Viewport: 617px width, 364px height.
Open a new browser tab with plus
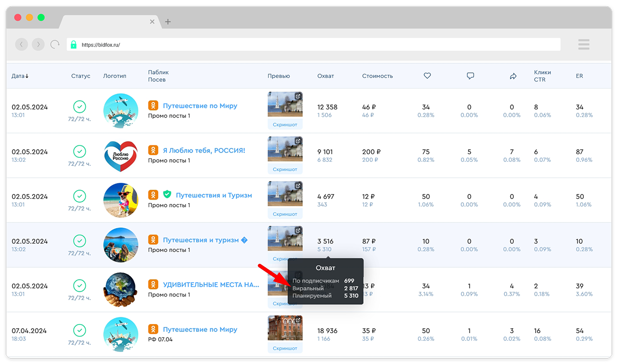point(168,22)
